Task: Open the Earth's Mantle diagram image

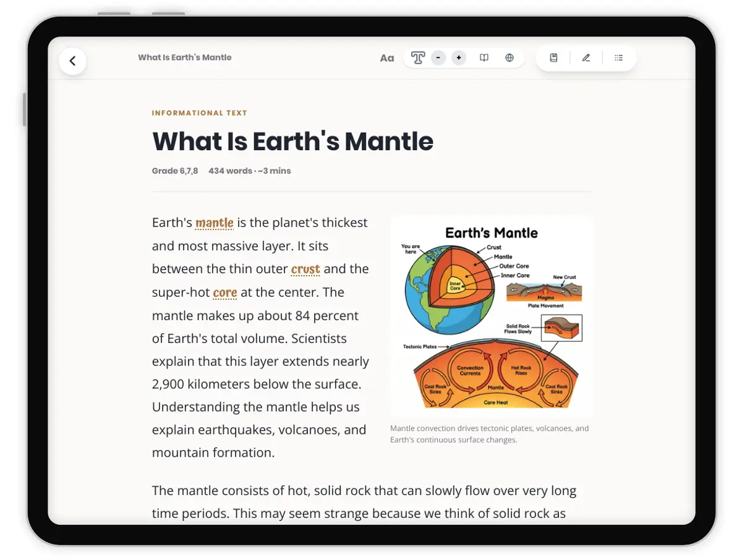Action: click(492, 316)
